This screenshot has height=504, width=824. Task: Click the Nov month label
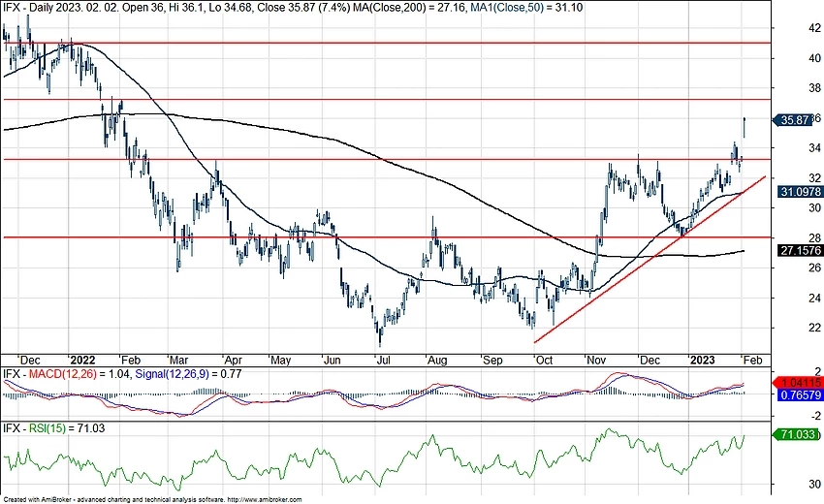point(596,360)
